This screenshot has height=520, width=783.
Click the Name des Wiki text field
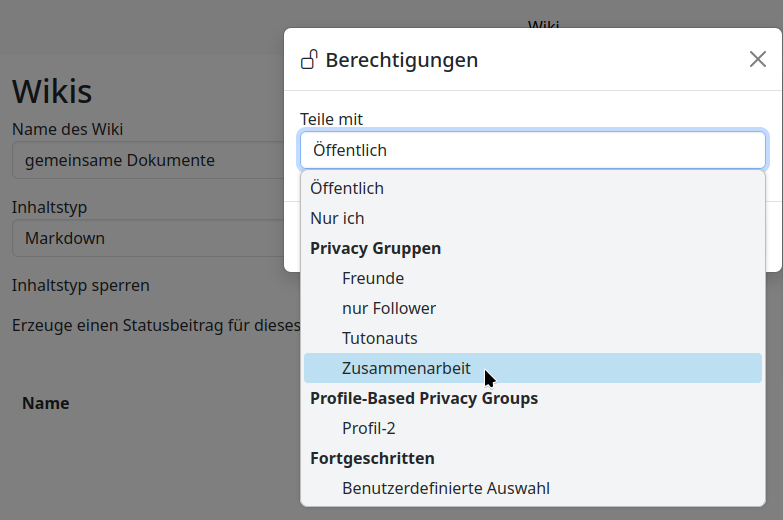pyautogui.click(x=150, y=160)
